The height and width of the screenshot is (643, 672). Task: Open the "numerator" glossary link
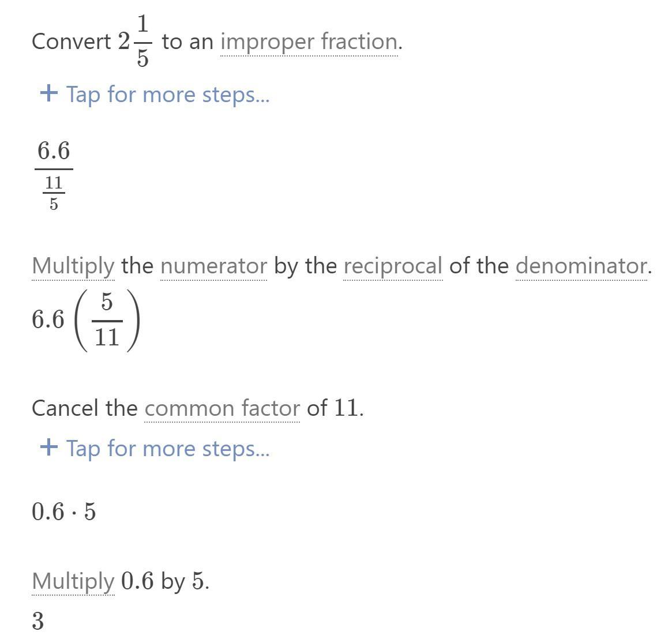click(213, 266)
